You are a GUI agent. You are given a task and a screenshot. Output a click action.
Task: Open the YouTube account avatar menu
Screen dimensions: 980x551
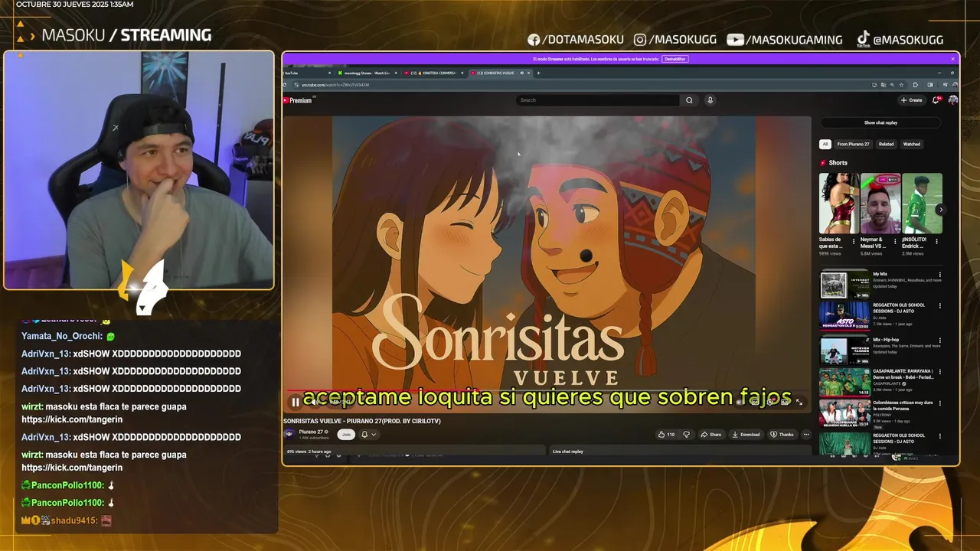(x=952, y=100)
